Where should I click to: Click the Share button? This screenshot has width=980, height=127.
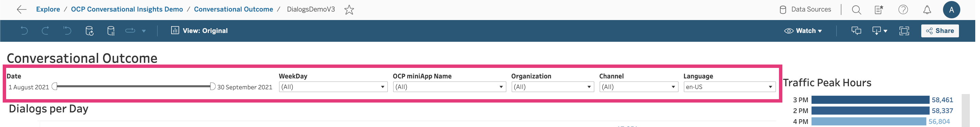(940, 31)
